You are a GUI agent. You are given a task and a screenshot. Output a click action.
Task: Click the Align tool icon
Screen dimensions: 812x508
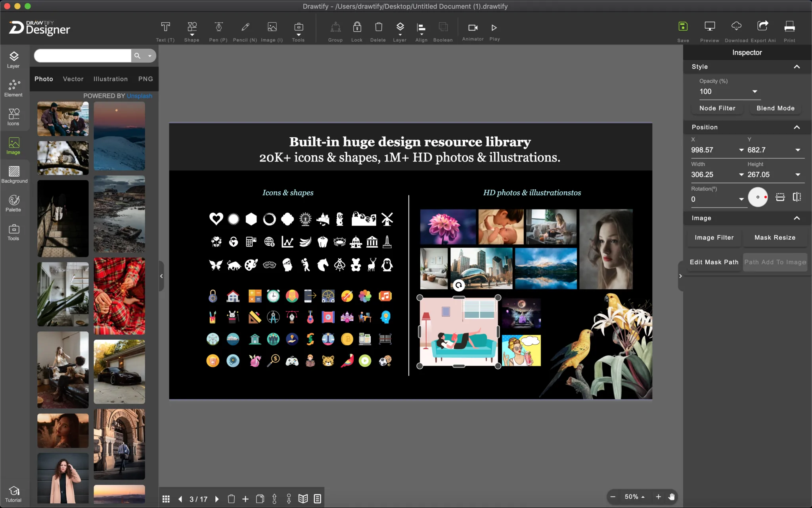[421, 27]
